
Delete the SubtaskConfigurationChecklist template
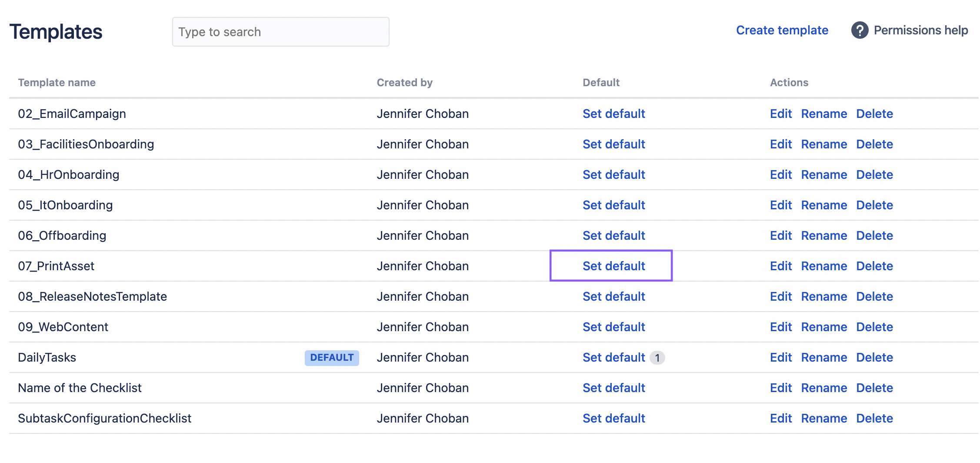[x=874, y=418]
